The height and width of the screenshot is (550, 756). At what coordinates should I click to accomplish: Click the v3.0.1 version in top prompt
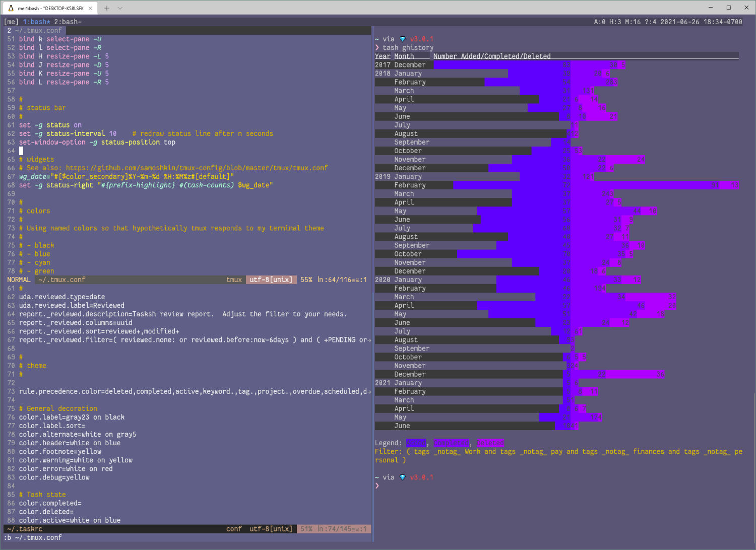pos(422,39)
